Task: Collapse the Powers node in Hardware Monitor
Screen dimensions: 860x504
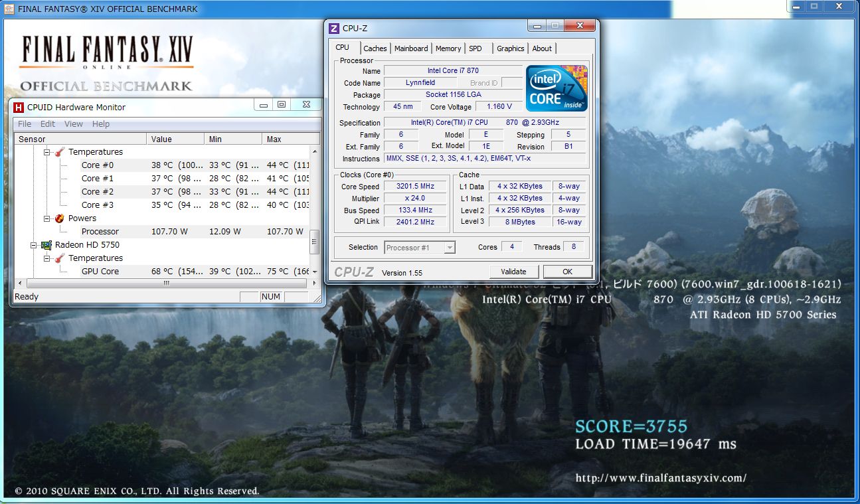Action: coord(47,218)
